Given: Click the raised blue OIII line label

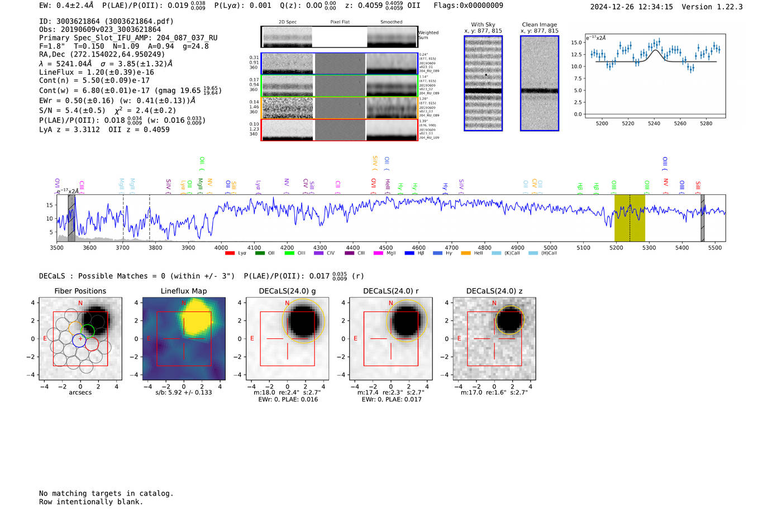Looking at the screenshot, I should pyautogui.click(x=665, y=164).
